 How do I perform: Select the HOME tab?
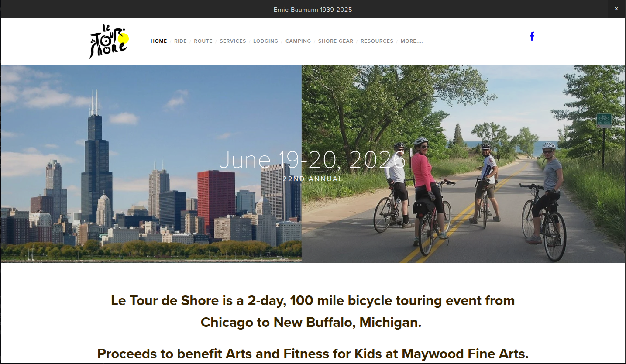(x=158, y=41)
